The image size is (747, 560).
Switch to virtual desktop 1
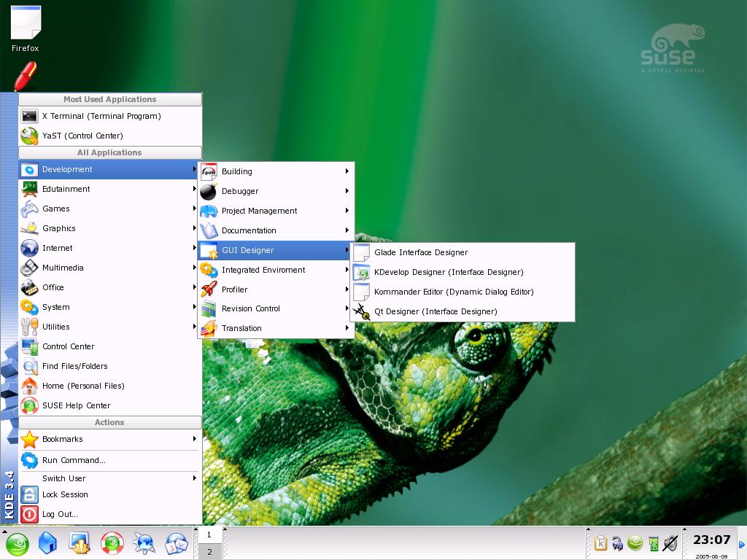[209, 534]
